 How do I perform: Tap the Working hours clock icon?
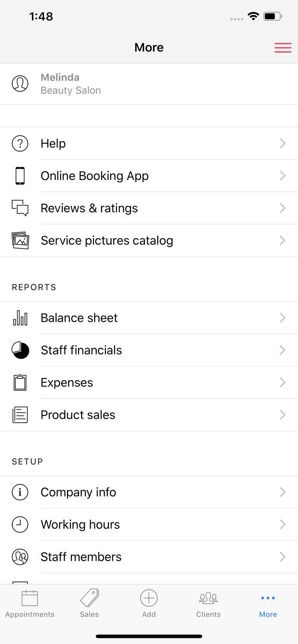(x=20, y=525)
